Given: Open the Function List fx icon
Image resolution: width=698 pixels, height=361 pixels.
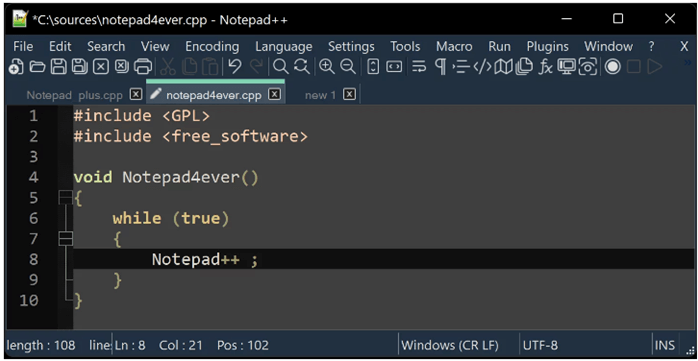Looking at the screenshot, I should click(x=545, y=67).
